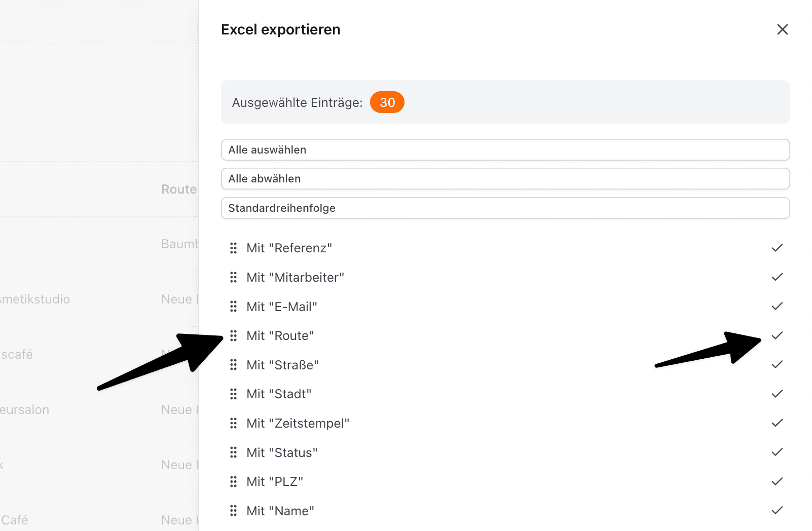Click the orange entry count badge showing 30
This screenshot has height=531, width=812.
[x=387, y=102]
